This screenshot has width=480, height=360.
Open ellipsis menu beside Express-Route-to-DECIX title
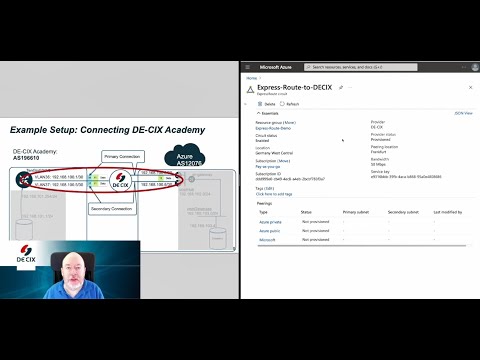coord(350,87)
